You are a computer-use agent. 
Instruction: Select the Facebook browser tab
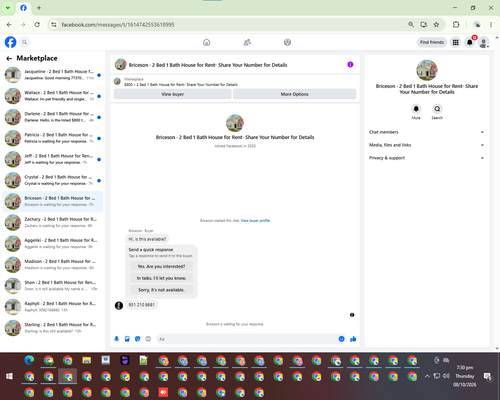tap(23, 8)
